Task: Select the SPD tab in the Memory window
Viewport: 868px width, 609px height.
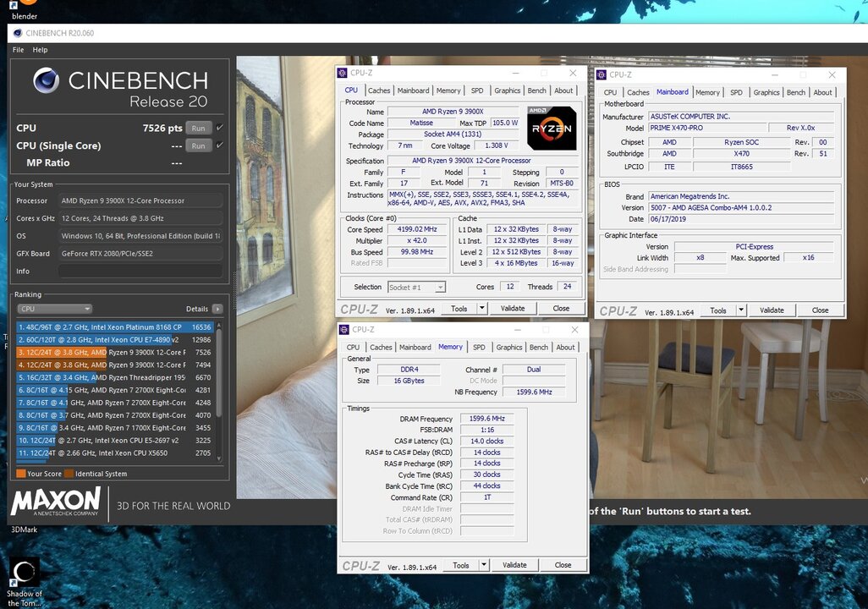Action: pyautogui.click(x=480, y=347)
